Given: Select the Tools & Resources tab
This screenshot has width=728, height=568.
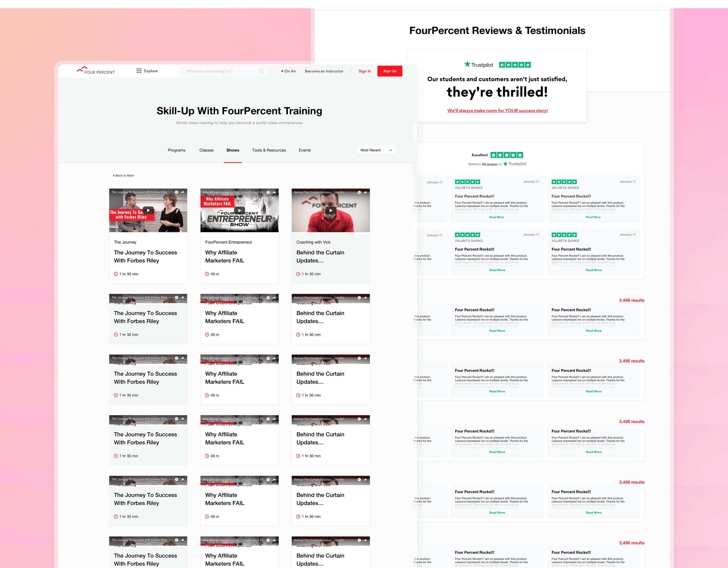Looking at the screenshot, I should click(269, 150).
